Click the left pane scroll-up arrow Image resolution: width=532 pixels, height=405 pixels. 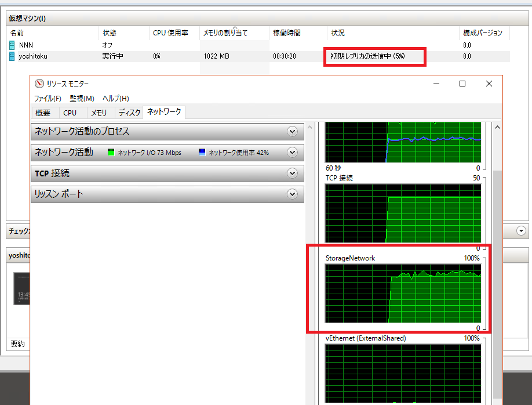click(x=309, y=128)
